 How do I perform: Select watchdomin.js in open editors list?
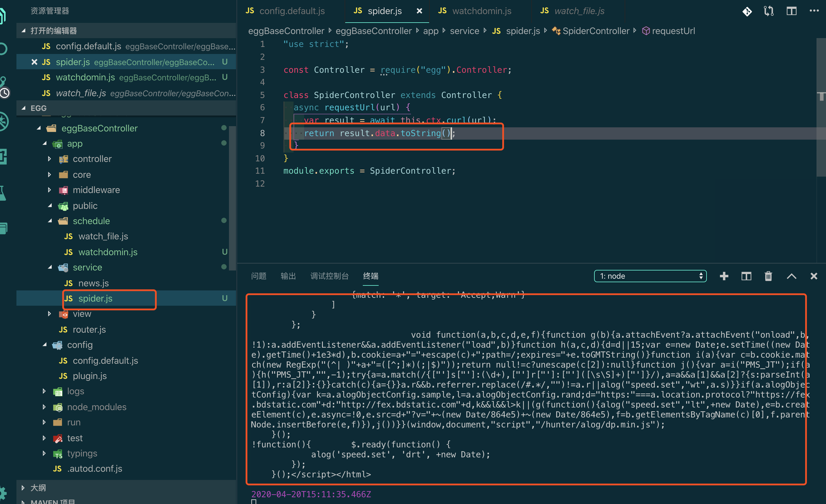126,77
